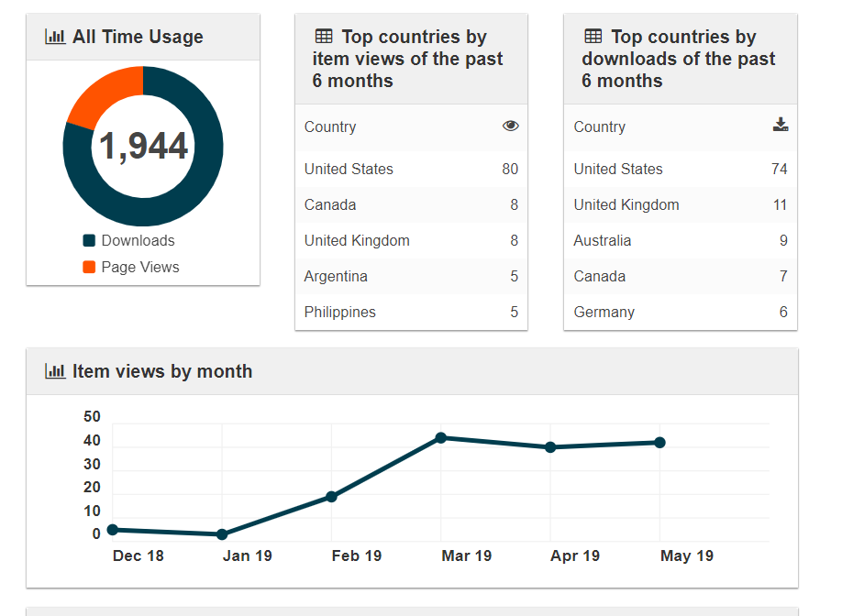
Task: Toggle the Page Views legend item
Action: pos(130,267)
